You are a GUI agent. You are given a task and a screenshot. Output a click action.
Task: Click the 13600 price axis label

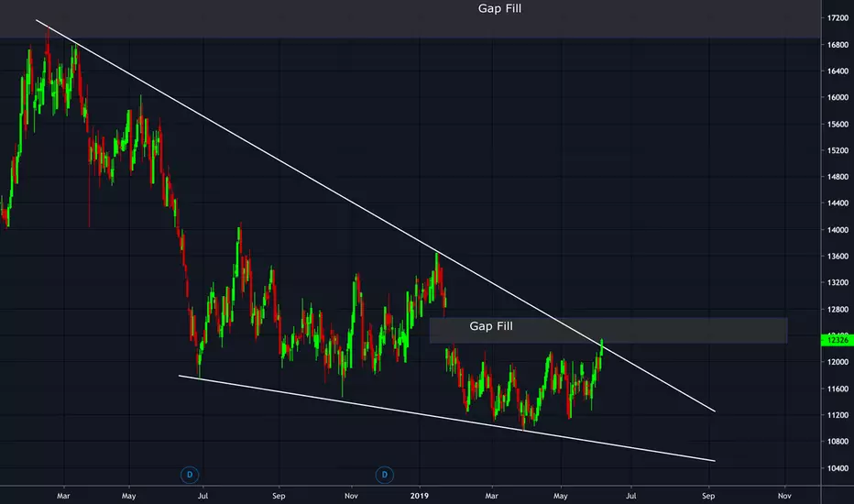(838, 256)
